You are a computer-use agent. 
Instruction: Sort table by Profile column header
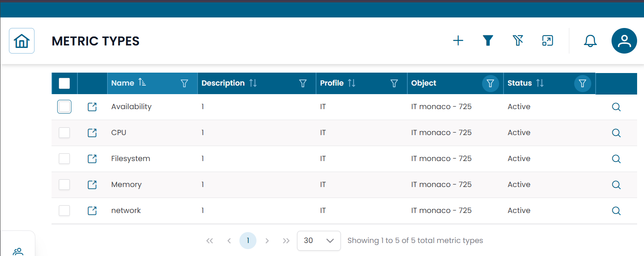[x=332, y=83]
